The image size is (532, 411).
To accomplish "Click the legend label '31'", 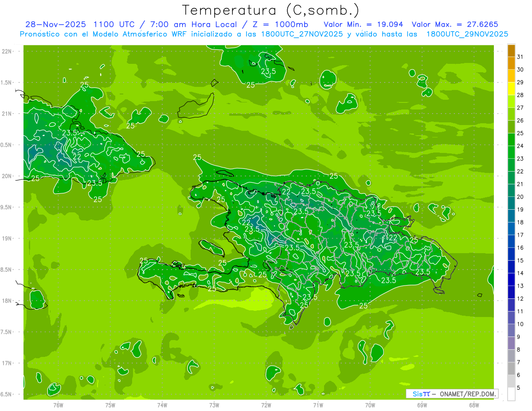I will point(520,57).
